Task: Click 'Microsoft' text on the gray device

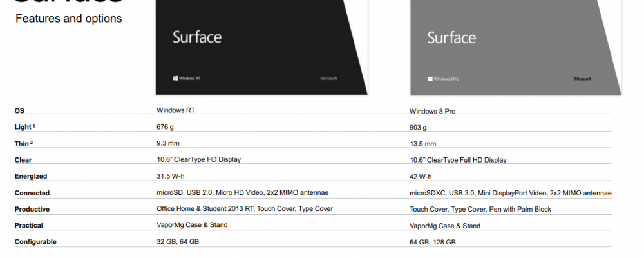Action: (582, 79)
